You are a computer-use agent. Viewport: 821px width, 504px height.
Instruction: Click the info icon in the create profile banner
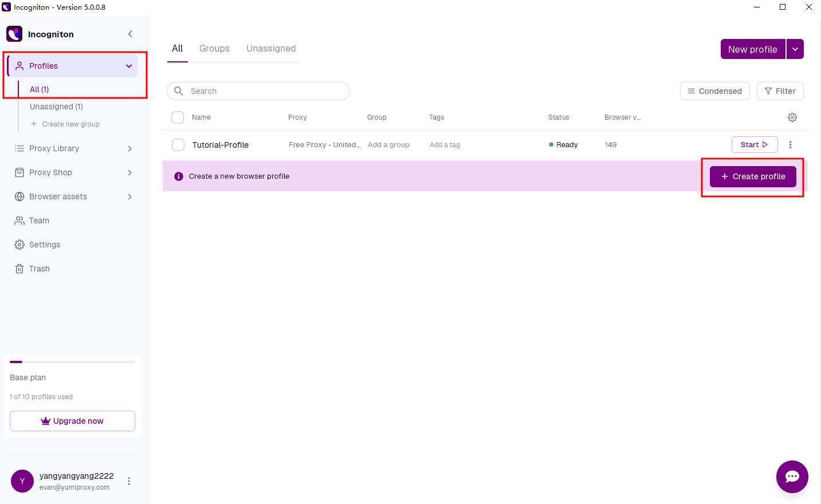[179, 176]
